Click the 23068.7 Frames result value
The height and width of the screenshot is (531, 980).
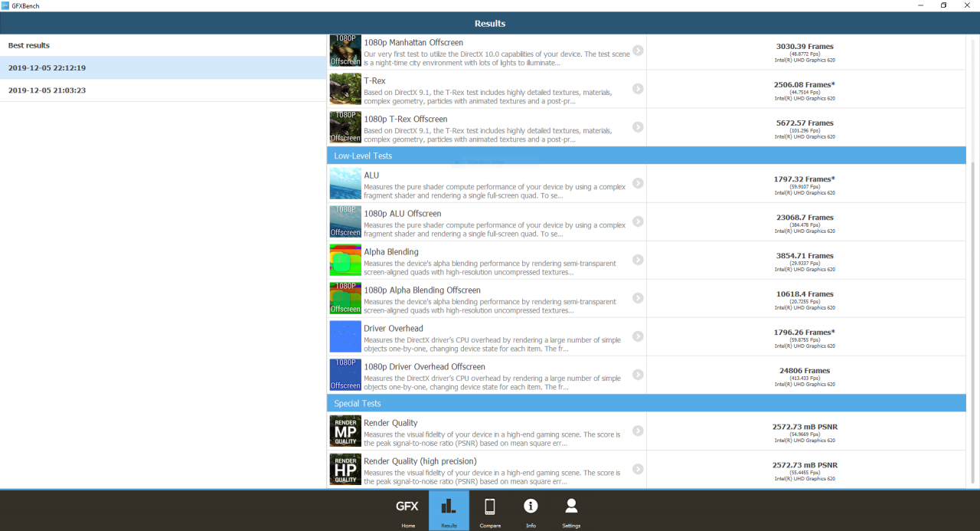[x=805, y=217]
